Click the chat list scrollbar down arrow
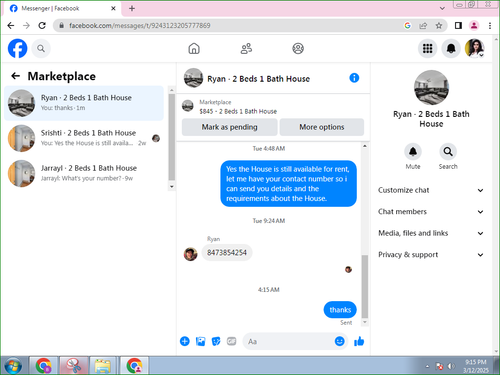The height and width of the screenshot is (375, 500). (x=172, y=187)
